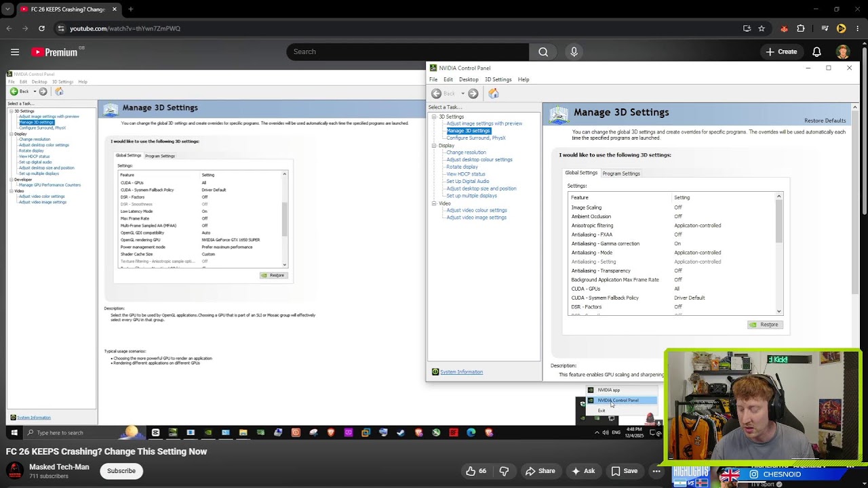This screenshot has width=868, height=488.
Task: Open Set Up Digital Audio task
Action: pos(468,181)
